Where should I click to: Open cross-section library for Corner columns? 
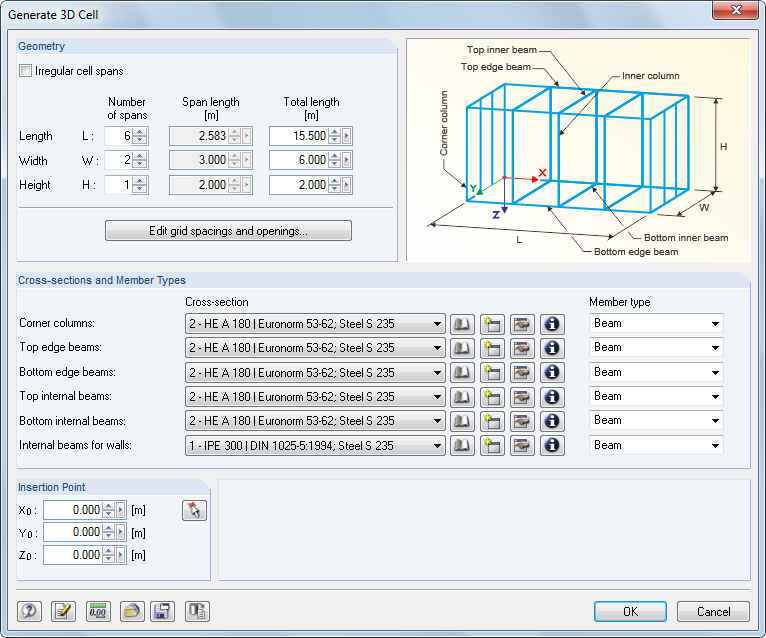(x=462, y=324)
